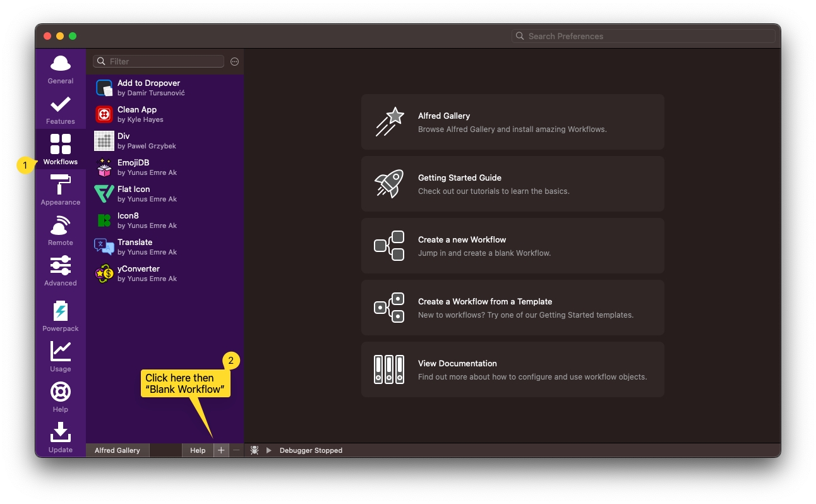Open workflow filter options menu
816x504 pixels.
[234, 61]
